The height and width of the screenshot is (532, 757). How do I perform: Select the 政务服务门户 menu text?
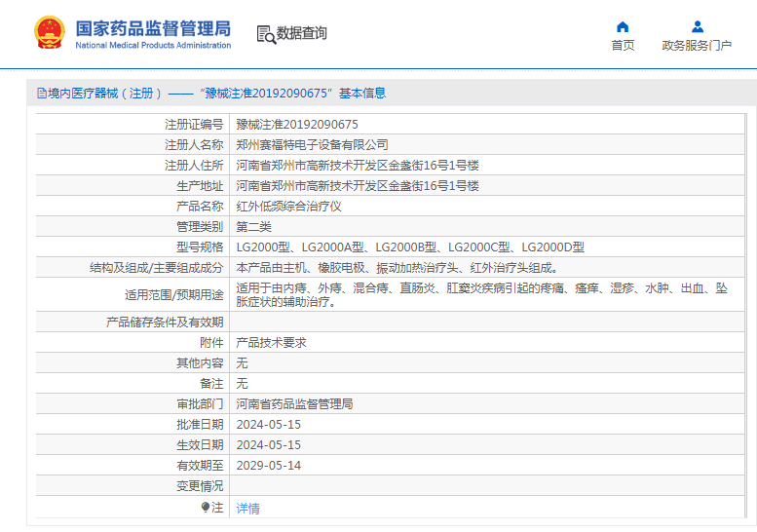tap(697, 46)
